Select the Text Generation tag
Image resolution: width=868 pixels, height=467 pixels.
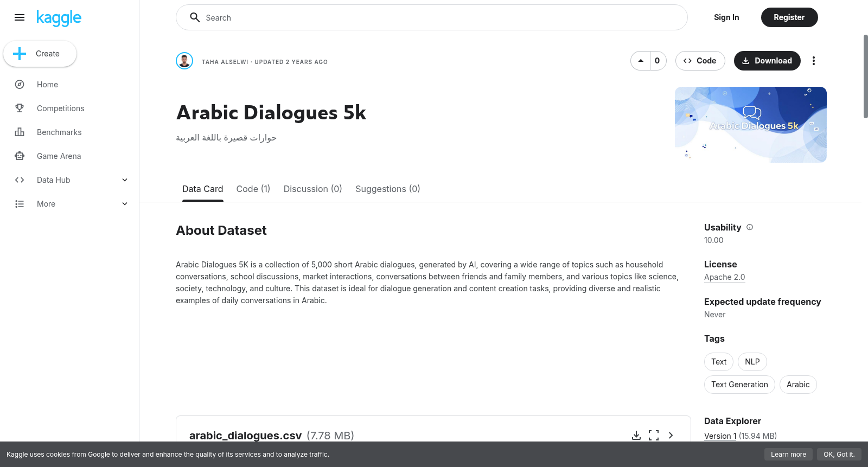coord(739,385)
